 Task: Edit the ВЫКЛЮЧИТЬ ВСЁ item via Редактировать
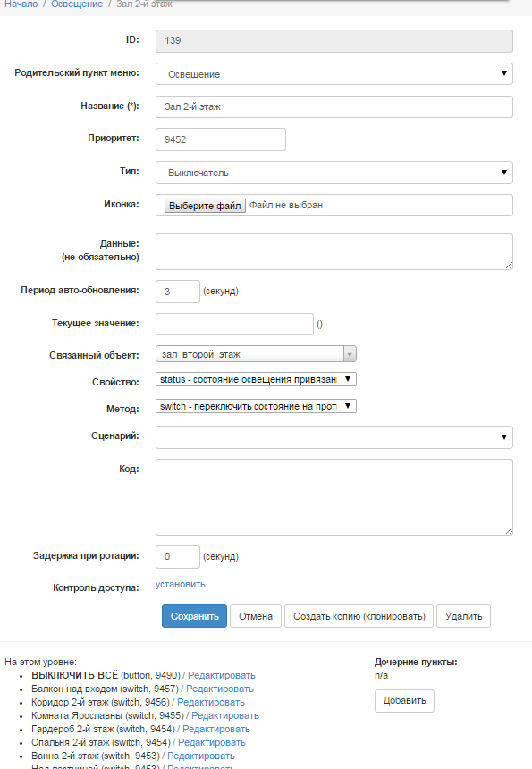[x=222, y=675]
